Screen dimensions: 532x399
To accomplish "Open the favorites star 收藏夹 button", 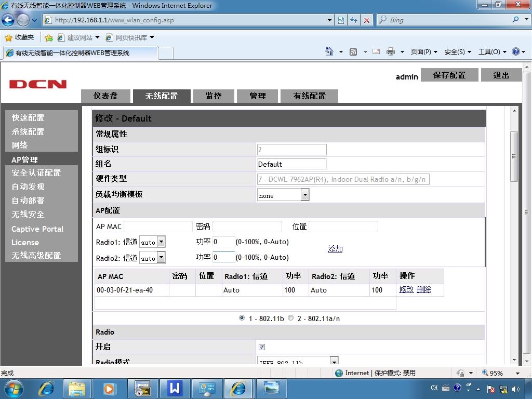I will click(20, 37).
